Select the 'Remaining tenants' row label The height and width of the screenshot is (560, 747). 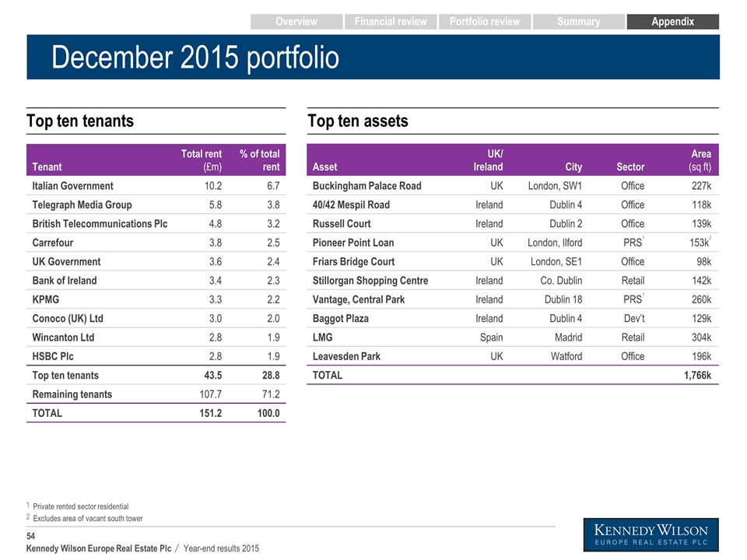[x=72, y=394]
